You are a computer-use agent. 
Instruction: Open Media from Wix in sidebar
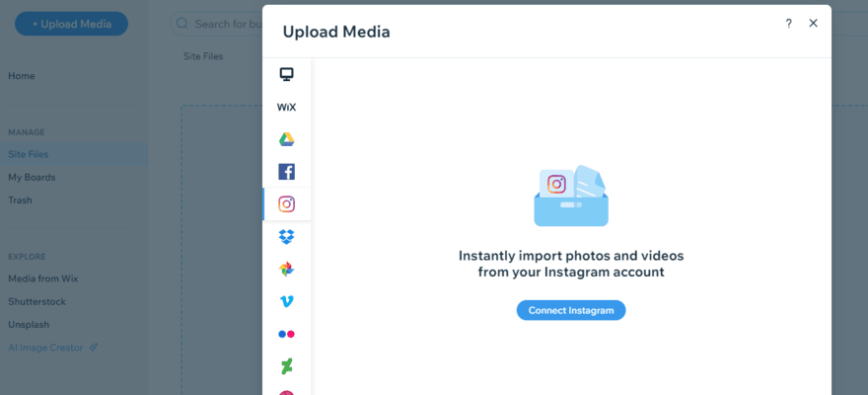[x=43, y=278]
